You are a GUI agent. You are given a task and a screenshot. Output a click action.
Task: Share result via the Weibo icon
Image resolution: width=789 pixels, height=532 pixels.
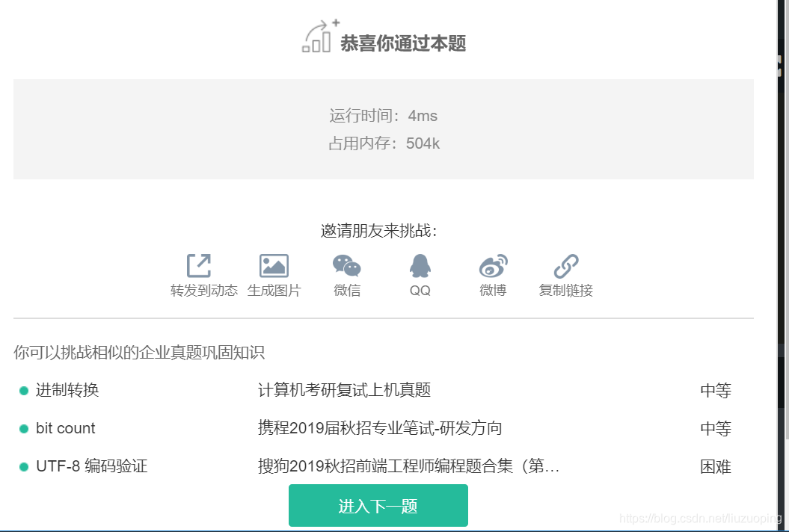(x=492, y=265)
